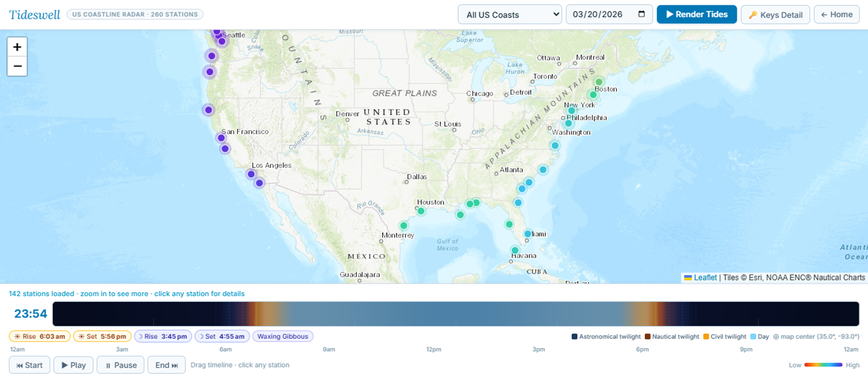Zoom in the map with plus button

17,47
